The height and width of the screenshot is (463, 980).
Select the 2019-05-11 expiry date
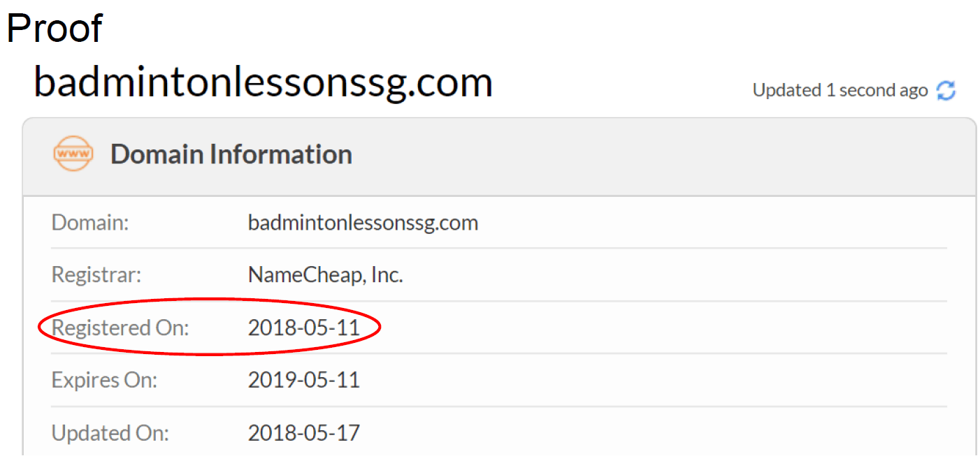[304, 380]
